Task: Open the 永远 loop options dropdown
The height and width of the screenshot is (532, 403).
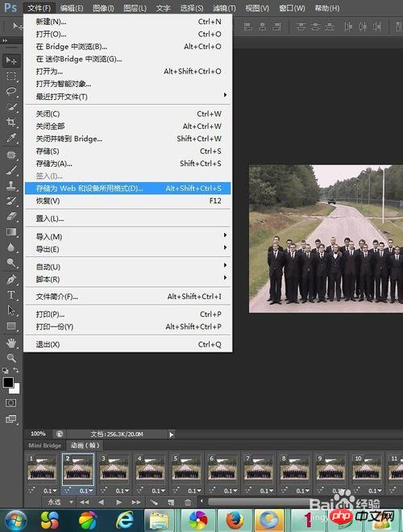Action: point(60,502)
